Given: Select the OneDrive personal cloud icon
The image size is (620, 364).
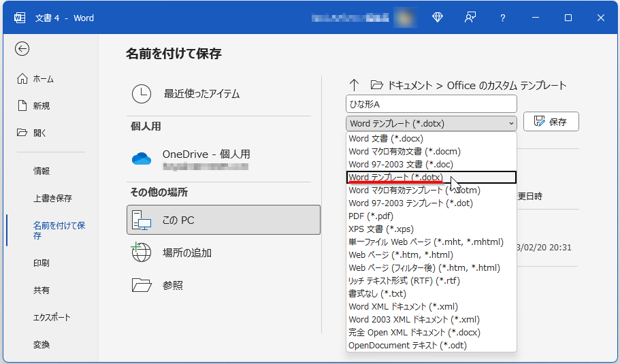Looking at the screenshot, I should (141, 159).
